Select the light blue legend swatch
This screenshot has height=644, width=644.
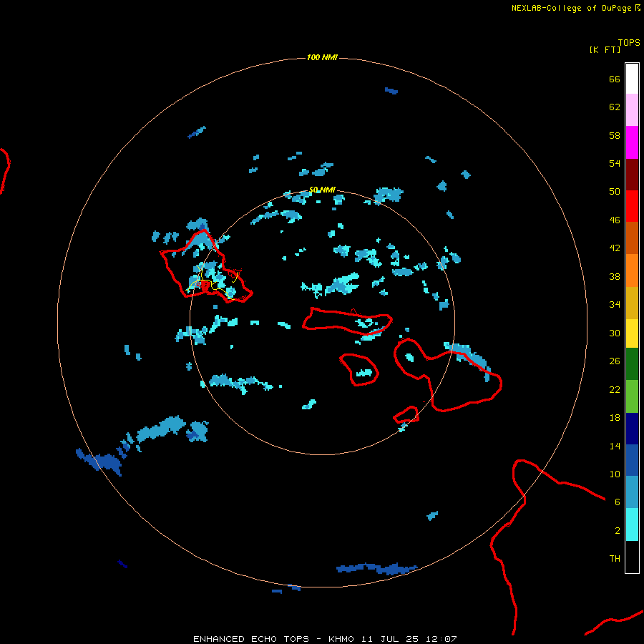(632, 492)
